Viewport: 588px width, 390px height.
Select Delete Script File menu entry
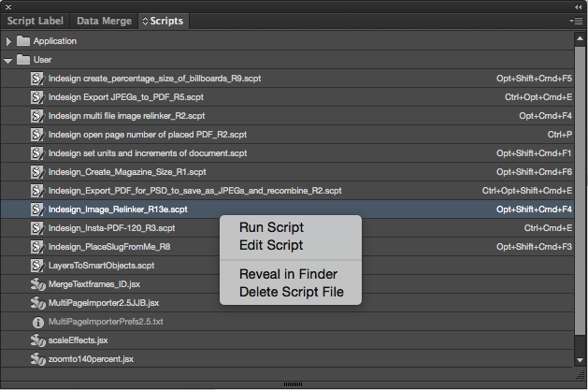291,292
